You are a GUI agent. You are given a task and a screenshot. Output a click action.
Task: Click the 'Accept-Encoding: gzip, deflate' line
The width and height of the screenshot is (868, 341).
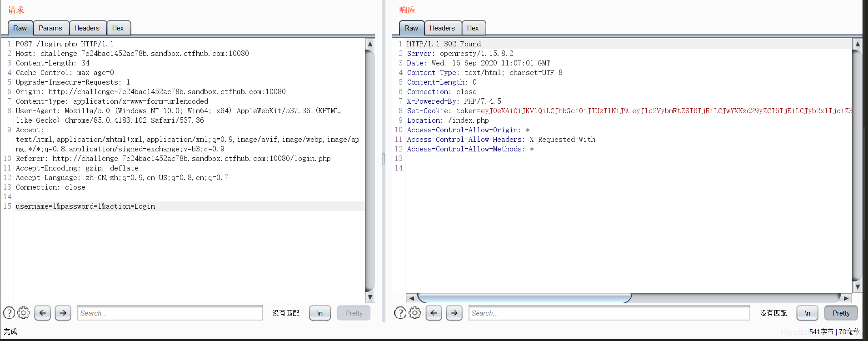(x=77, y=168)
